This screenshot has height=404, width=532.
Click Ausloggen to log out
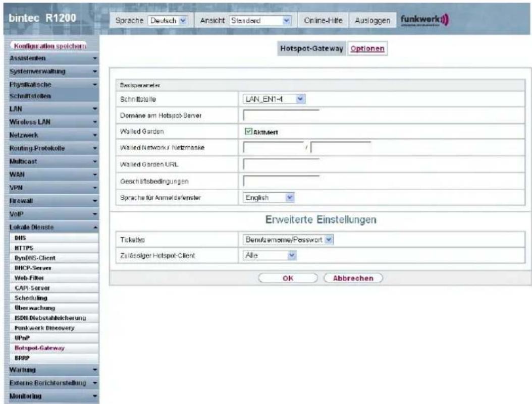click(x=372, y=20)
